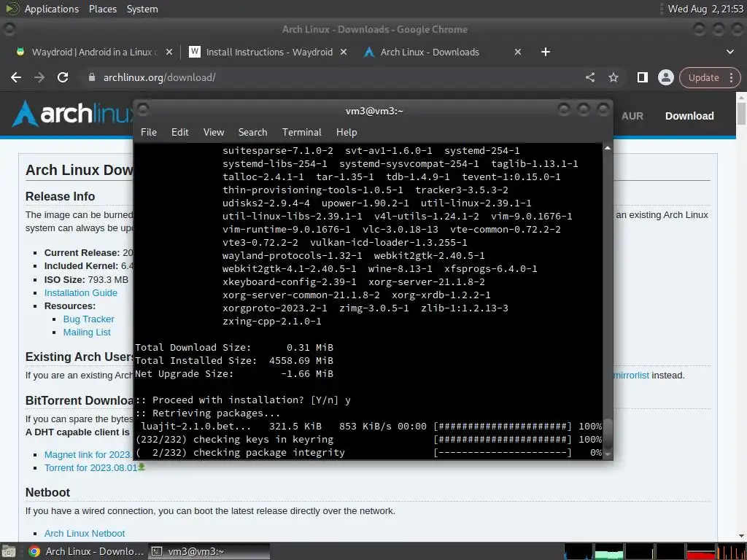
Task: Open the terminal View menu
Action: click(214, 133)
